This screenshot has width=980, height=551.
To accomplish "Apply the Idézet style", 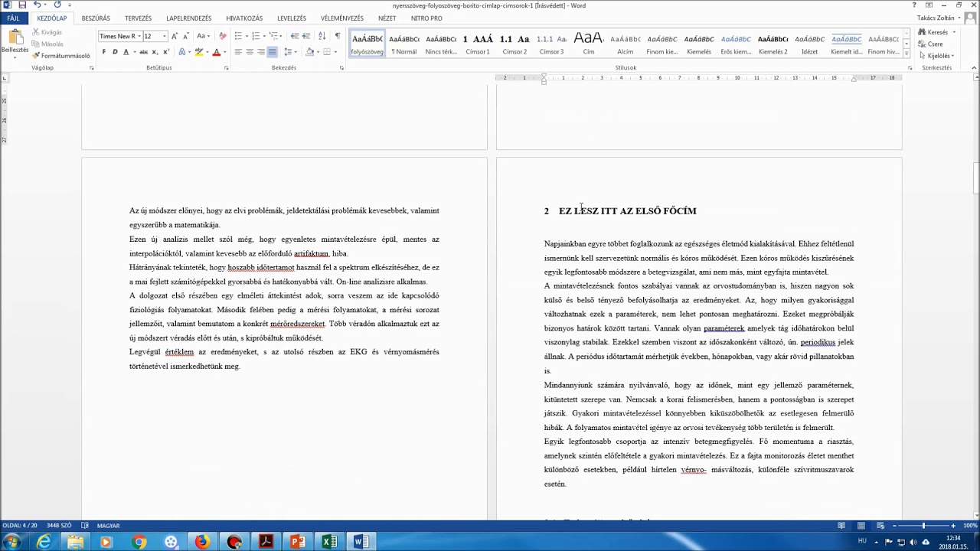I will pos(809,44).
